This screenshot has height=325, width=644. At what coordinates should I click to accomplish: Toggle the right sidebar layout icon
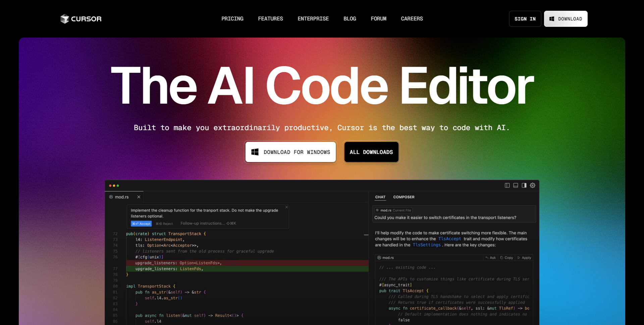coord(524,185)
